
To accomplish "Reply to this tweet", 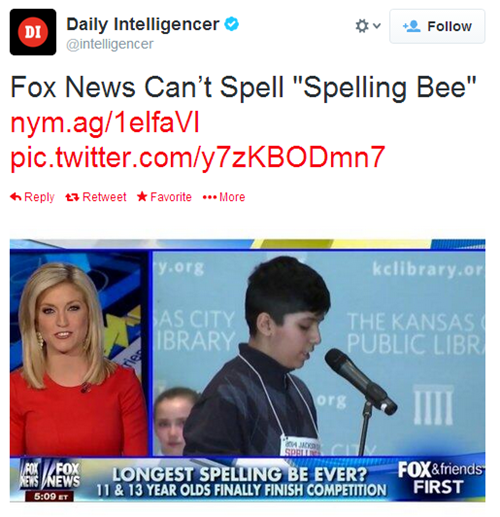I will click(32, 197).
